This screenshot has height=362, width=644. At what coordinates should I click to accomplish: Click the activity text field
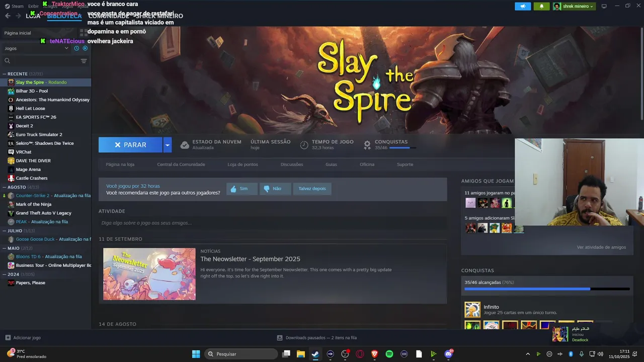[273, 223]
